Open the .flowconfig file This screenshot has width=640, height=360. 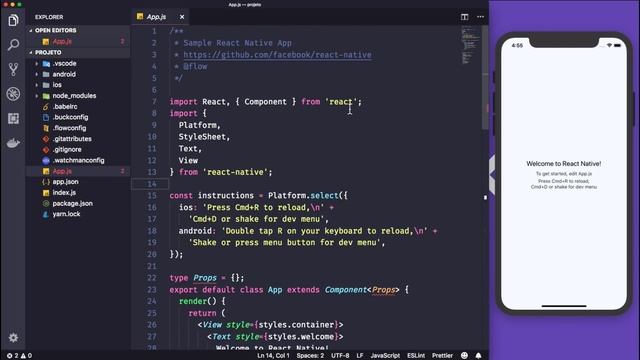click(69, 128)
